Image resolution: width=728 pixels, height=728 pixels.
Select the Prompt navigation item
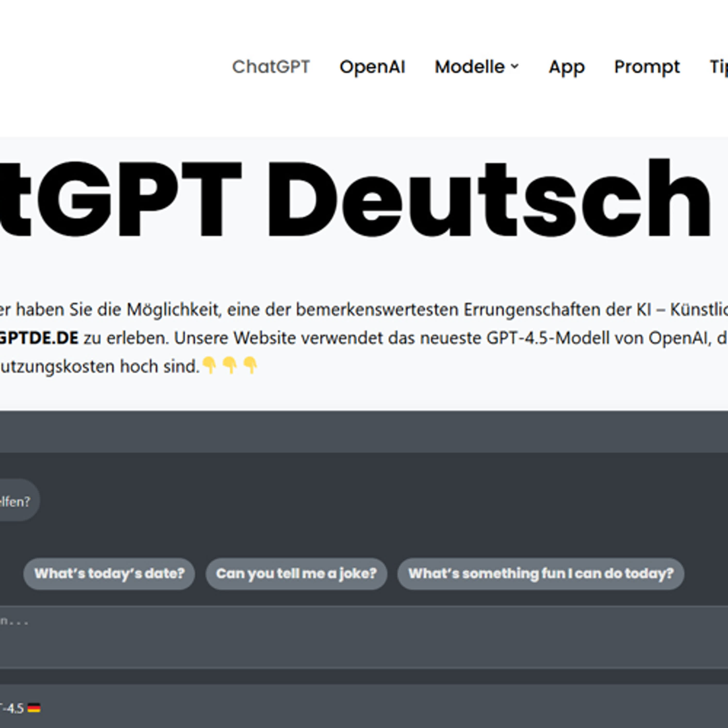pos(647,68)
